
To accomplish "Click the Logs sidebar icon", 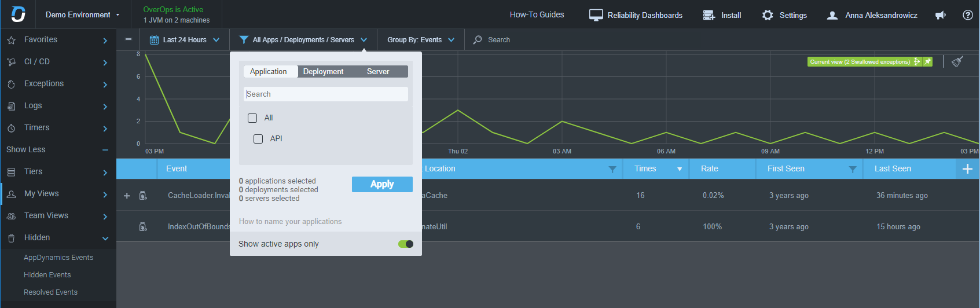I will (x=11, y=106).
